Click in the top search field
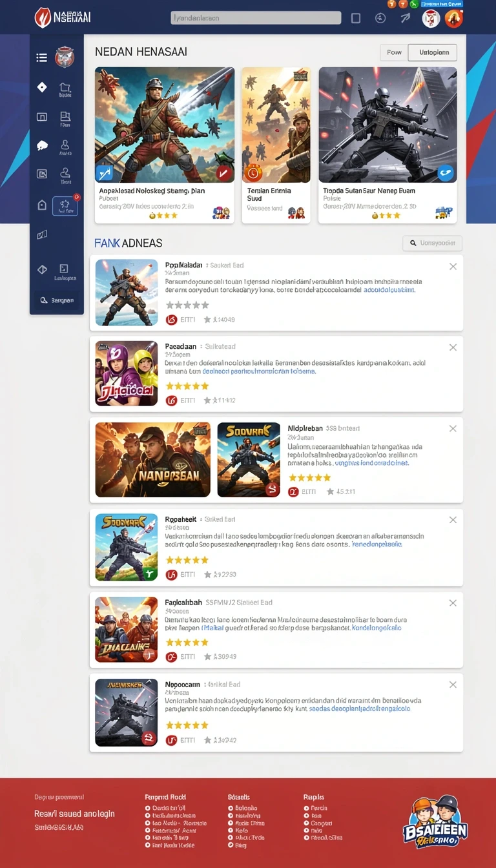This screenshot has width=496, height=868. (256, 18)
